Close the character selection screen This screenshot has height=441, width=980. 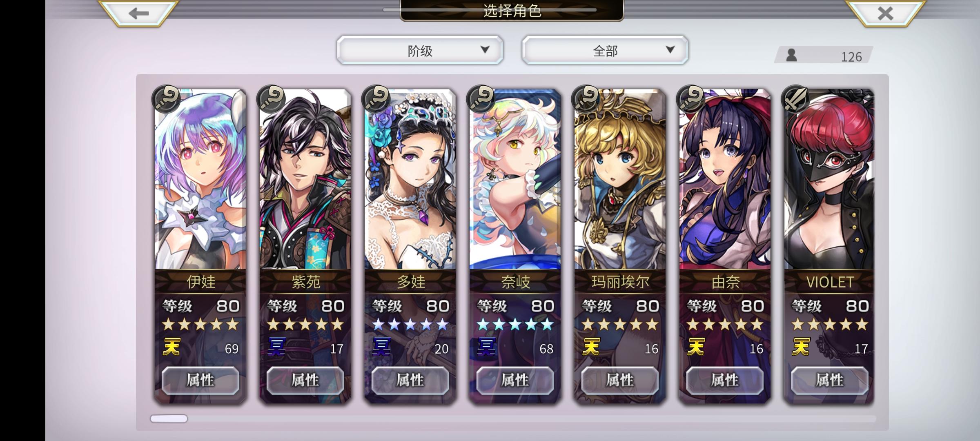tap(885, 13)
